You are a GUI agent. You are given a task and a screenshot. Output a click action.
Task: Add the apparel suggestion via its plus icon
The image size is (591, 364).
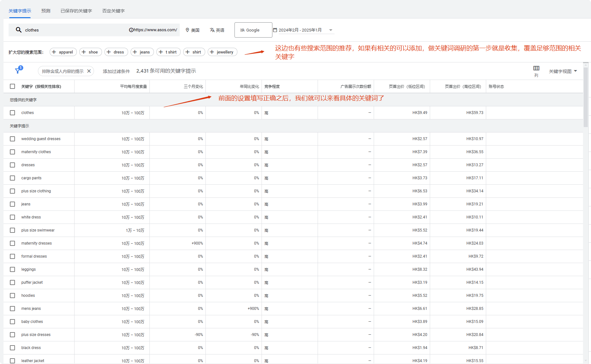tap(54, 52)
